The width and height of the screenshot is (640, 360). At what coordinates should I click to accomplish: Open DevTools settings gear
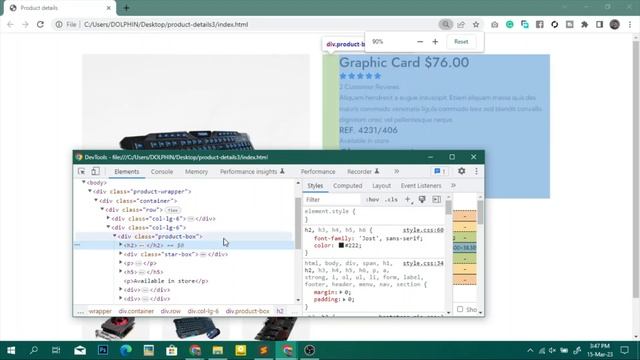(462, 171)
